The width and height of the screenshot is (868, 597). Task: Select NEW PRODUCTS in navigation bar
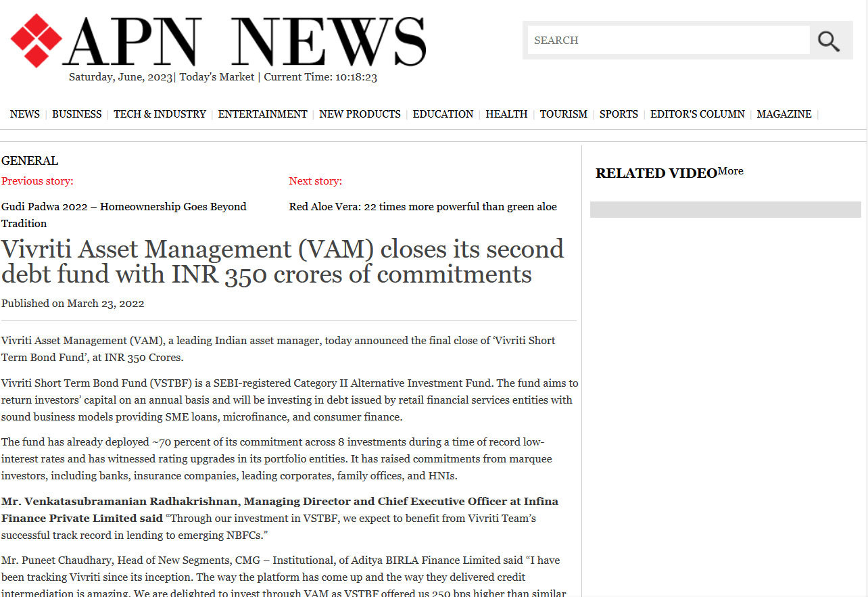pyautogui.click(x=360, y=114)
